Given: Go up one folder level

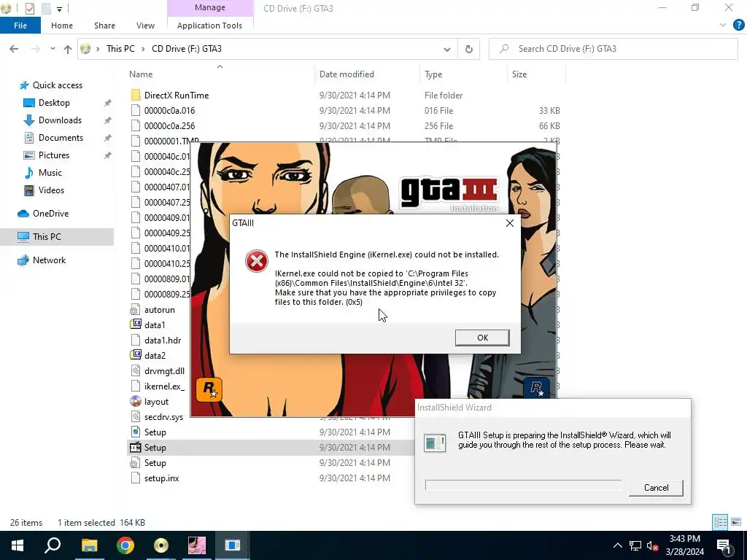Looking at the screenshot, I should (68, 49).
